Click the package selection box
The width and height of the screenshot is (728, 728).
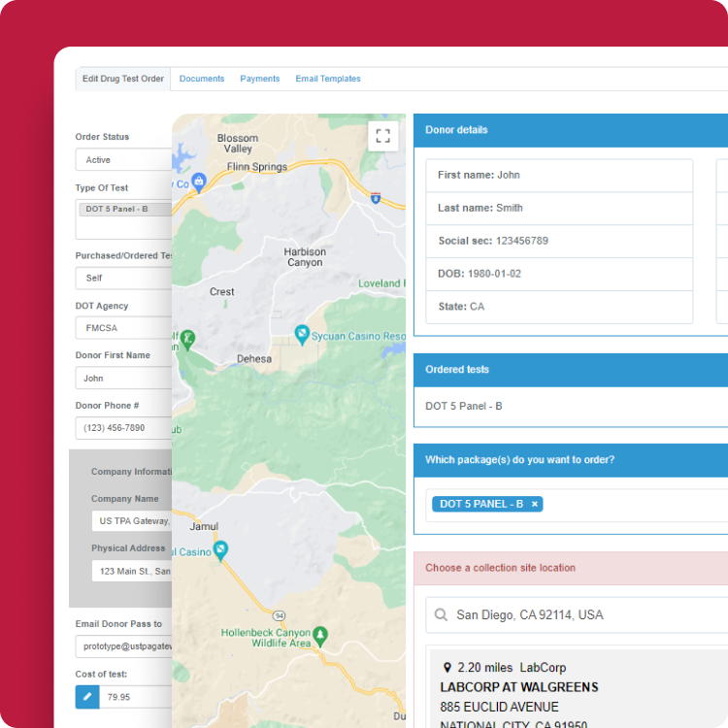coord(577,505)
